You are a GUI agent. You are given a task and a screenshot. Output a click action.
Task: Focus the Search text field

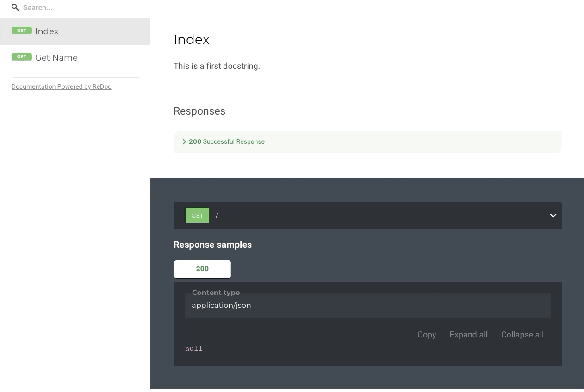[x=79, y=8]
